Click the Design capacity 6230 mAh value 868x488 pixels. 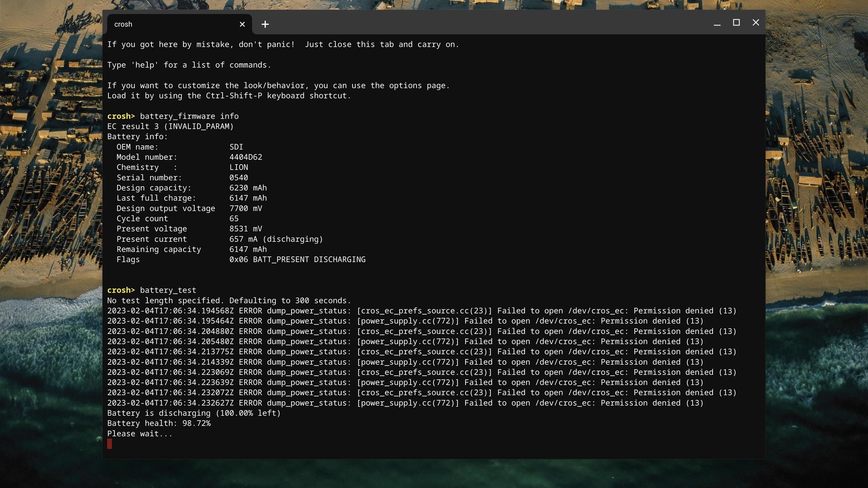coord(248,188)
